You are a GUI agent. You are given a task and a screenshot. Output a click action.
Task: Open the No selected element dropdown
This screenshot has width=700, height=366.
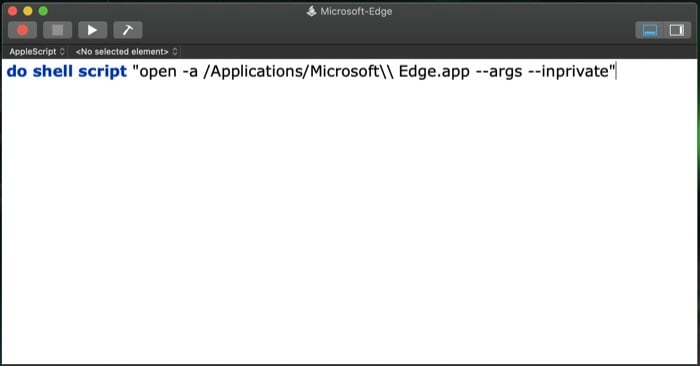[x=126, y=52]
